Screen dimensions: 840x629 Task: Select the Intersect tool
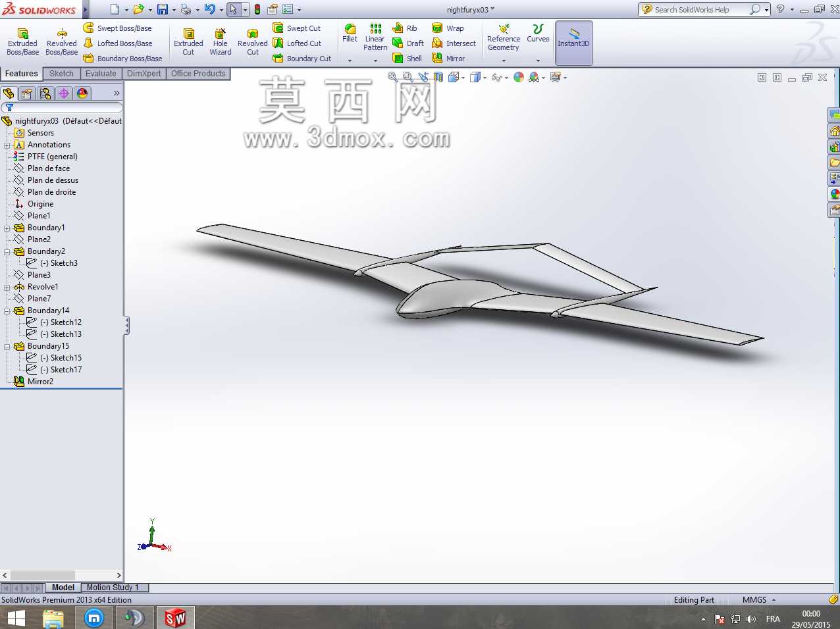tap(454, 43)
